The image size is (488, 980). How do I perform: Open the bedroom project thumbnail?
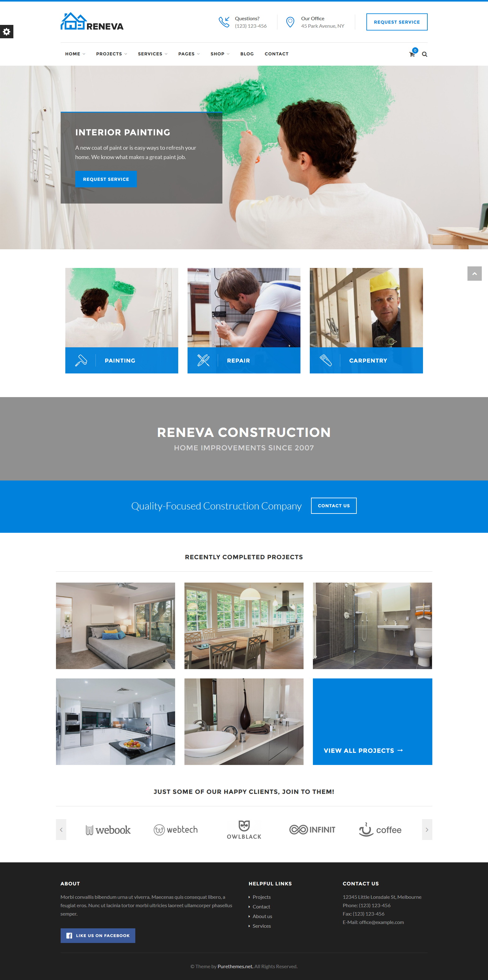(x=115, y=626)
